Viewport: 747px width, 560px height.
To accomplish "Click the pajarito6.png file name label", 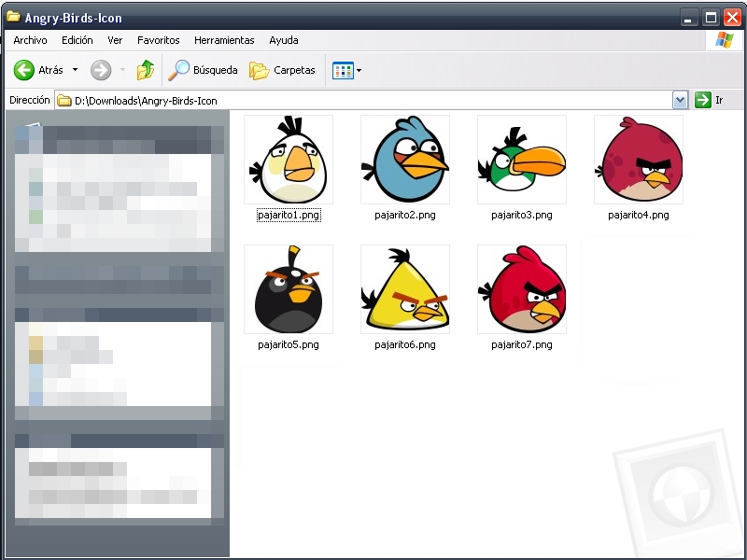I will coord(405,344).
